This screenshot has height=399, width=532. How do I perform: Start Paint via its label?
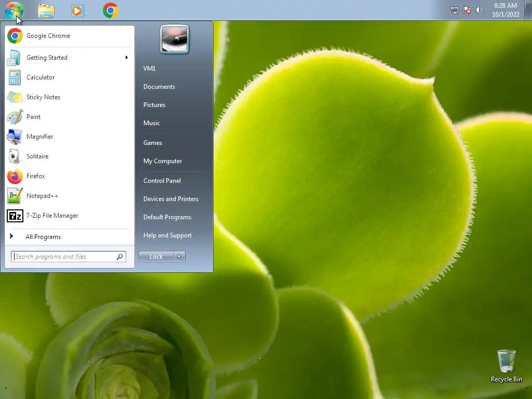click(33, 117)
